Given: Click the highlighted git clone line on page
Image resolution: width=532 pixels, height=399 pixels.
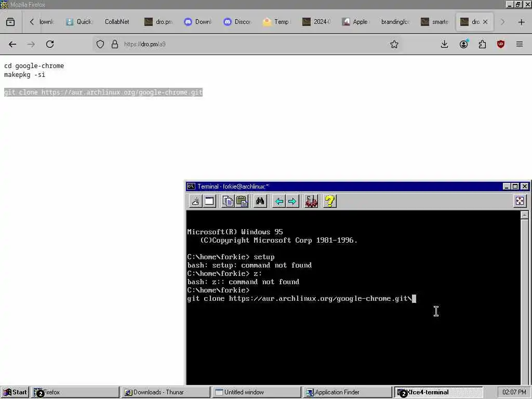Looking at the screenshot, I should click(x=103, y=92).
